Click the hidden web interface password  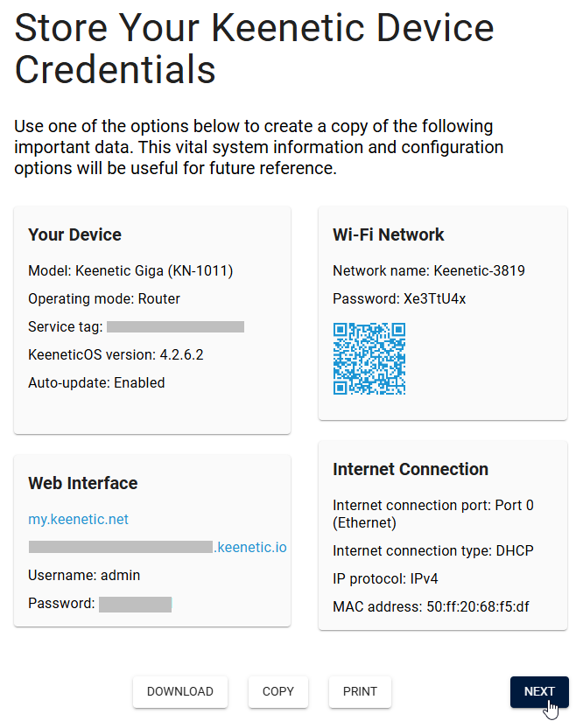point(135,603)
